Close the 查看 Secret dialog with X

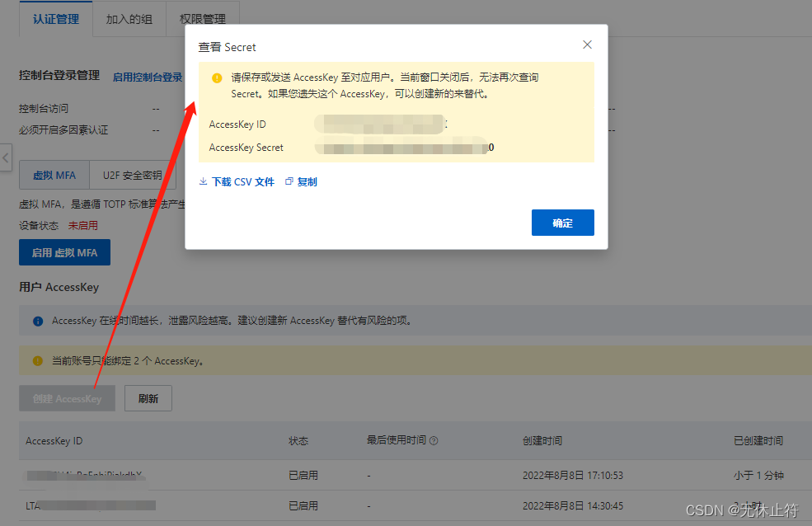[587, 45]
